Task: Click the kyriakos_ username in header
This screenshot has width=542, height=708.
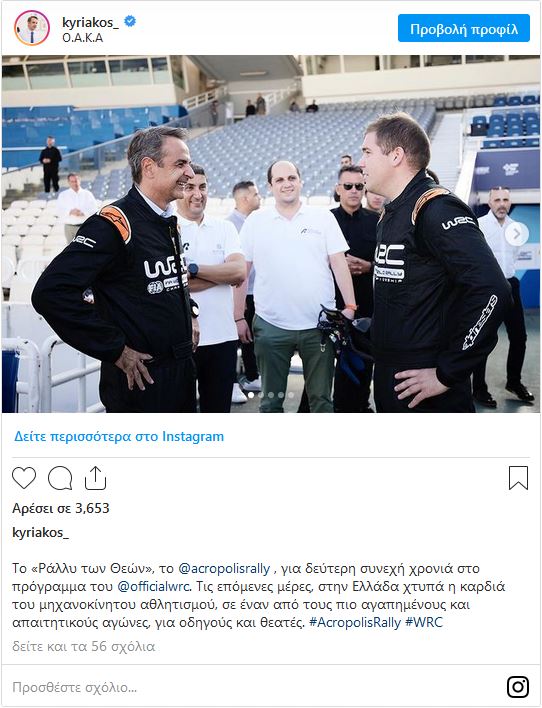Action: click(x=91, y=22)
